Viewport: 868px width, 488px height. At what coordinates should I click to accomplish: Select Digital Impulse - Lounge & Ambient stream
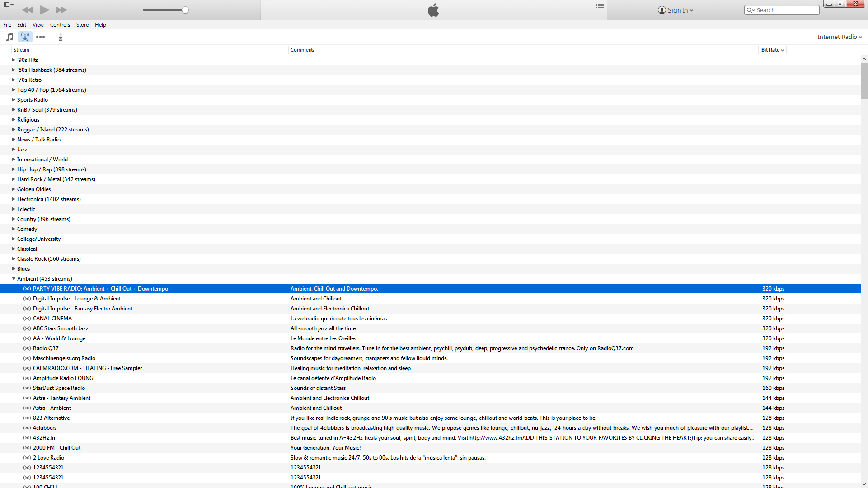tap(430, 299)
